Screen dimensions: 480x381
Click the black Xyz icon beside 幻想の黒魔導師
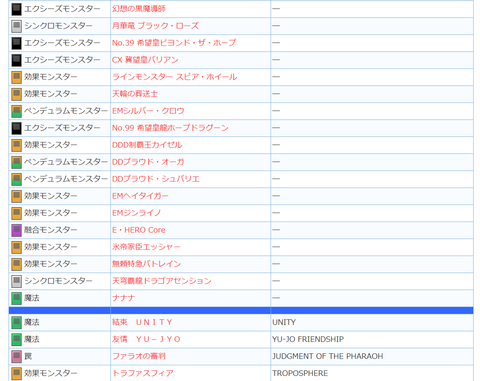point(16,9)
